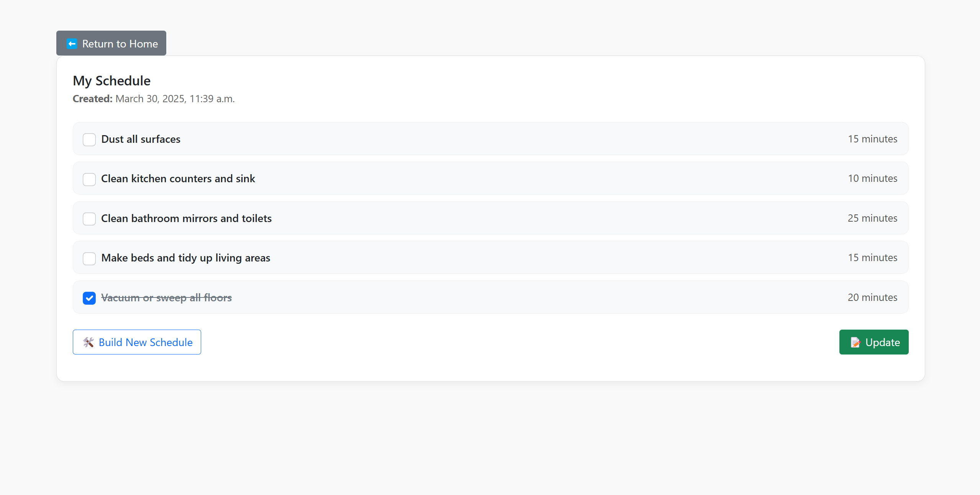Click the 20 minutes duration of vacuum task
This screenshot has width=980, height=495.
tap(872, 297)
